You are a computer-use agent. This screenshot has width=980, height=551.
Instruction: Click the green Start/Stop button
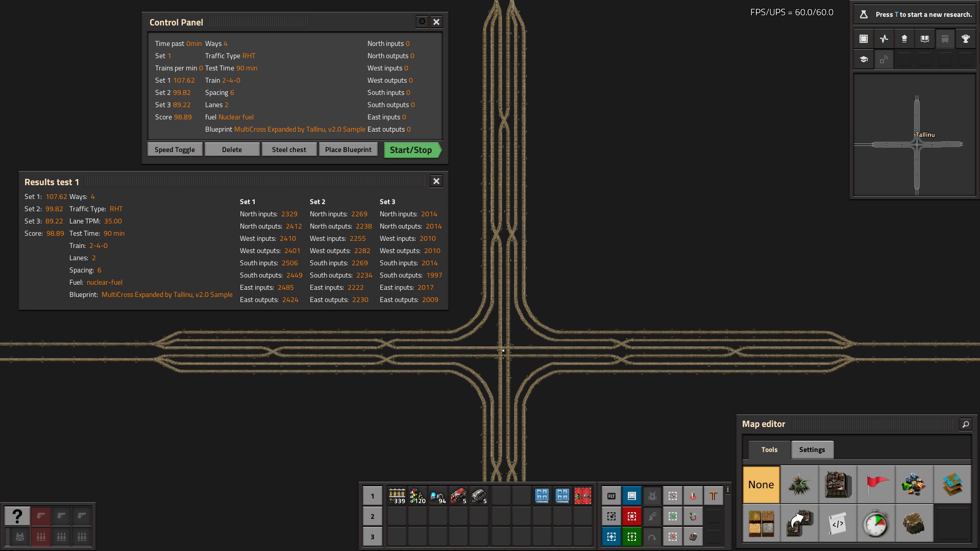[412, 150]
